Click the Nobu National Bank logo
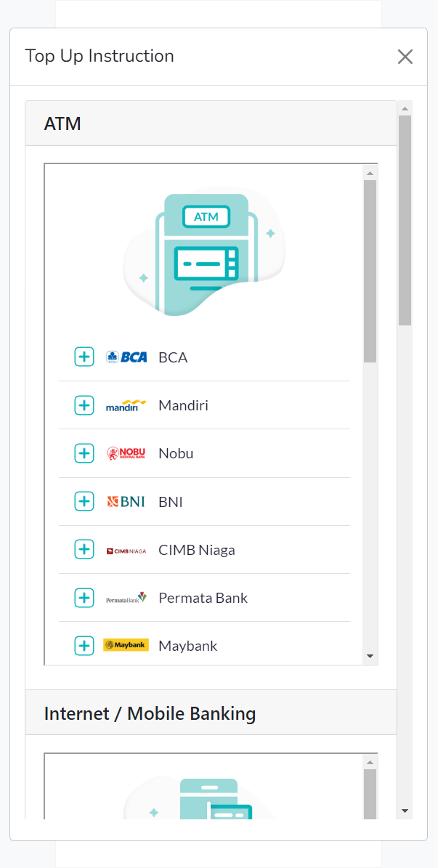The image size is (438, 868). pyautogui.click(x=126, y=453)
